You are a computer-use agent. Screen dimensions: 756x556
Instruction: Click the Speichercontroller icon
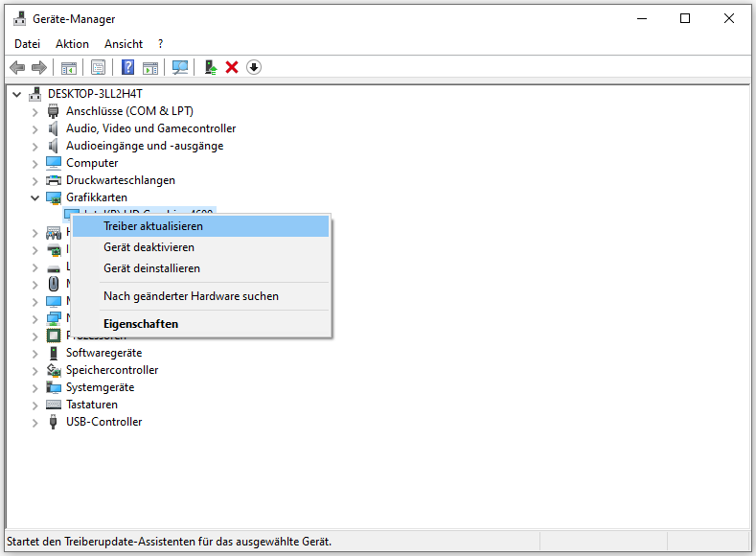point(54,370)
